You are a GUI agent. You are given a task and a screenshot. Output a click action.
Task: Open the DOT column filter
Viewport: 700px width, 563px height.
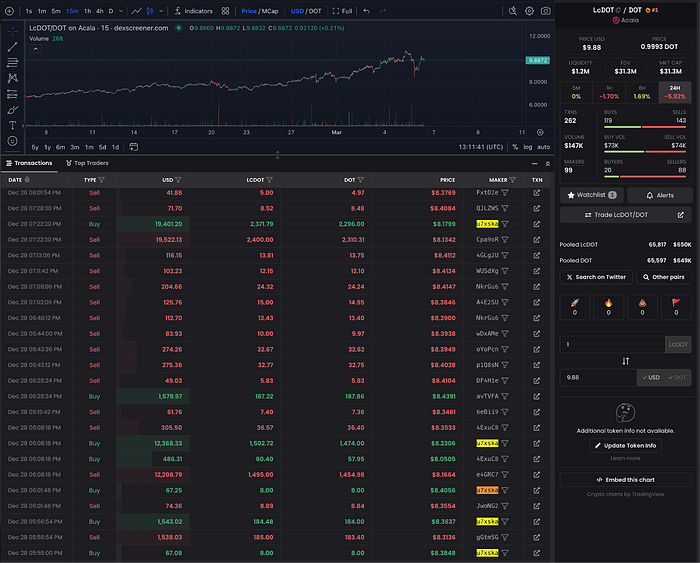coord(361,180)
